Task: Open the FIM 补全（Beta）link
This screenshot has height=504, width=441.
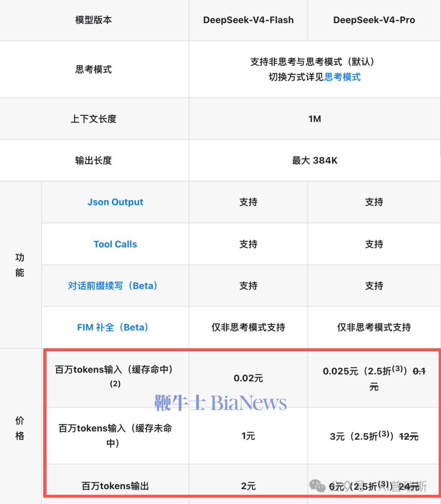Action: tap(113, 328)
